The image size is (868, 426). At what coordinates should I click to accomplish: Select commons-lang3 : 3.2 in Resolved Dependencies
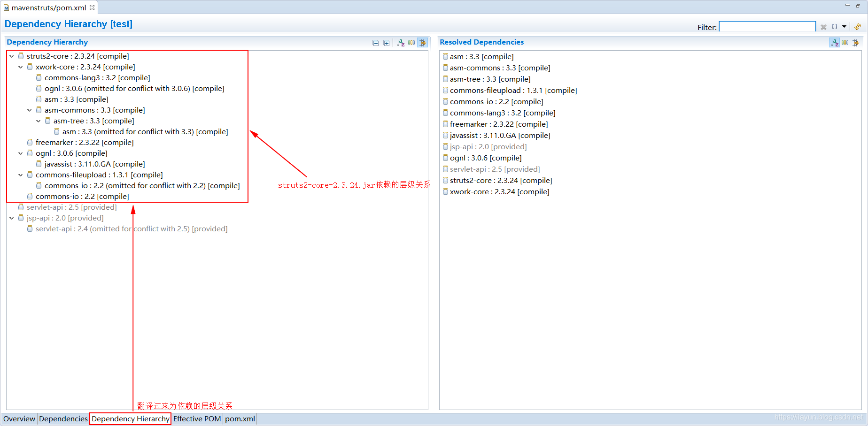tap(503, 113)
